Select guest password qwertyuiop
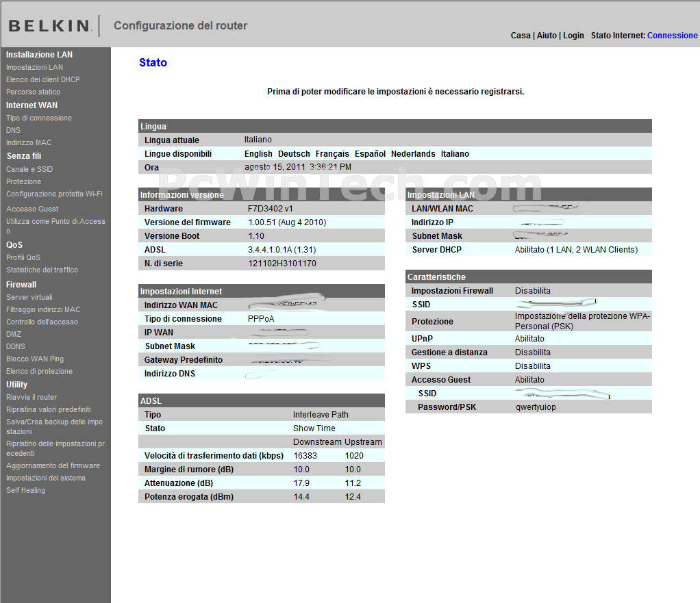The height and width of the screenshot is (603, 700). pos(536,407)
